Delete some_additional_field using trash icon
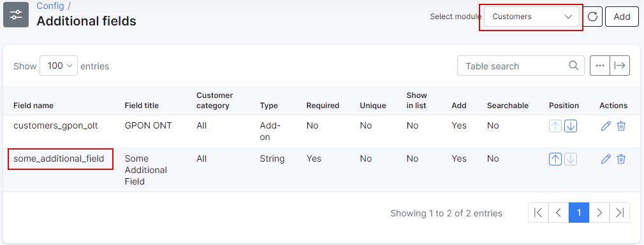The width and height of the screenshot is (644, 245). [621, 159]
